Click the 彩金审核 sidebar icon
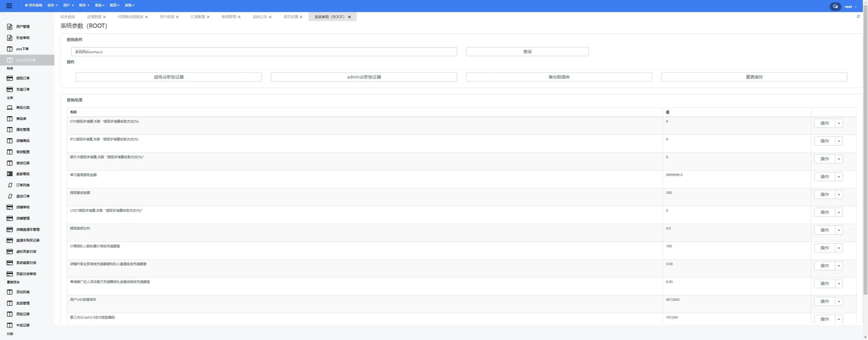Viewport: 868px width, 340px height. pos(10,38)
